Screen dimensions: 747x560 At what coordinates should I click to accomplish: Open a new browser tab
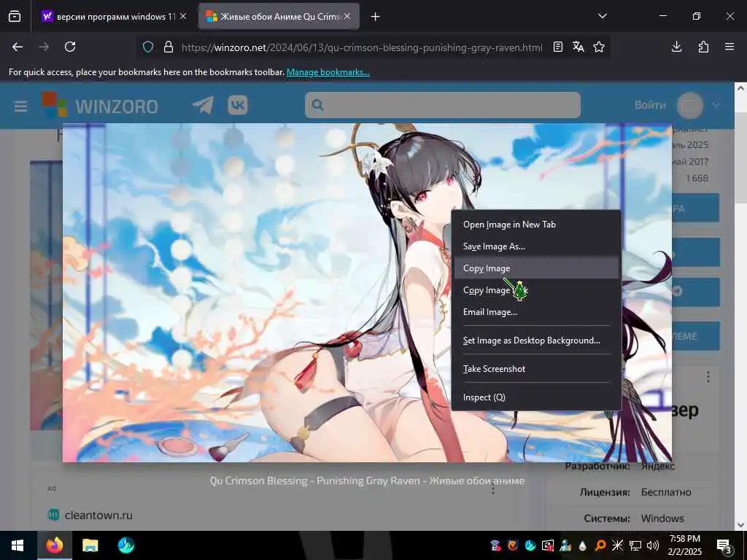tap(376, 17)
